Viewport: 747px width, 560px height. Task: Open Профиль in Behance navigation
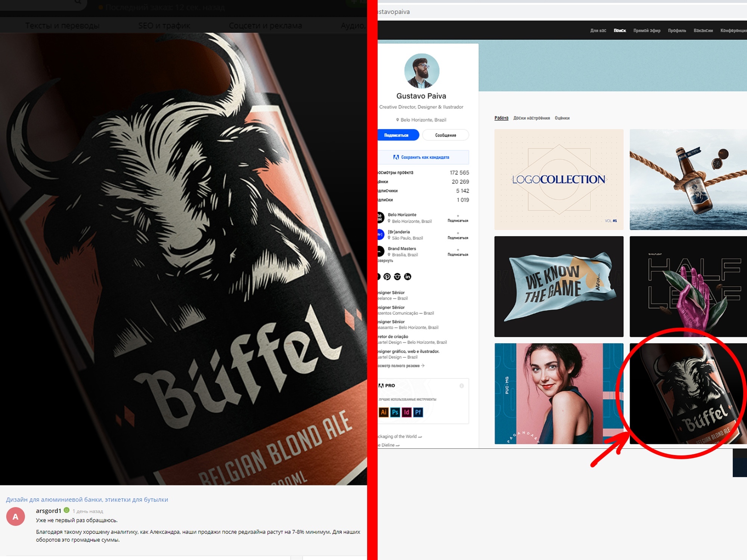[677, 31]
